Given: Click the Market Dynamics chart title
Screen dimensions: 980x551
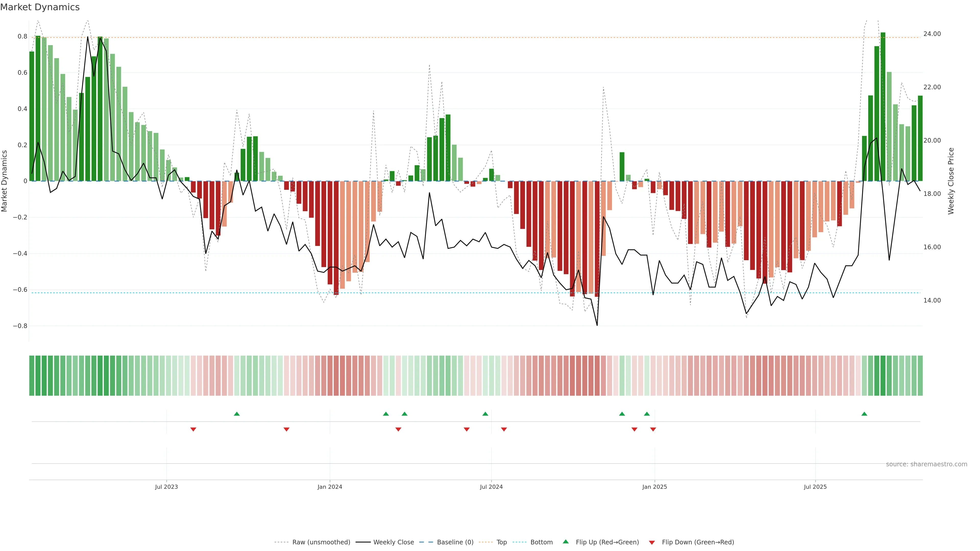Looking at the screenshot, I should point(40,7).
